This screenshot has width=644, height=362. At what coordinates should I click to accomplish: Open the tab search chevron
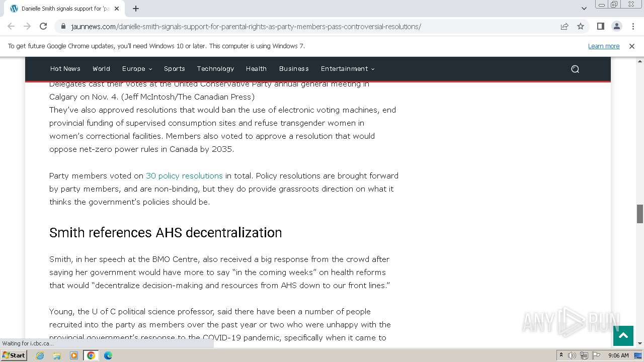coord(584,9)
